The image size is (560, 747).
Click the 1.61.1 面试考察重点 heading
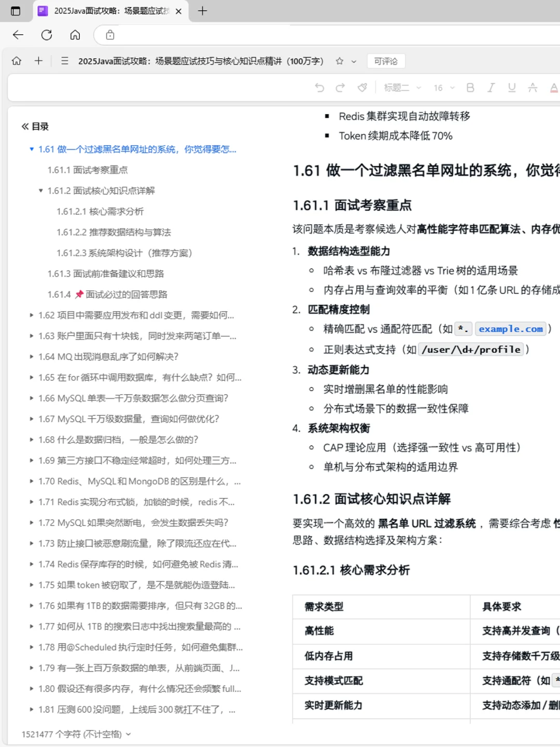352,205
